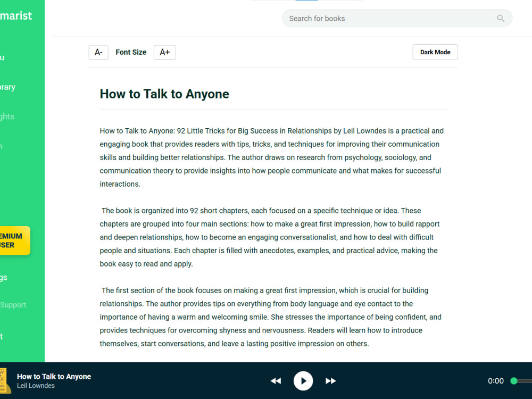Click the player title How to Talk to Anyone
The height and width of the screenshot is (399, 532).
click(54, 376)
